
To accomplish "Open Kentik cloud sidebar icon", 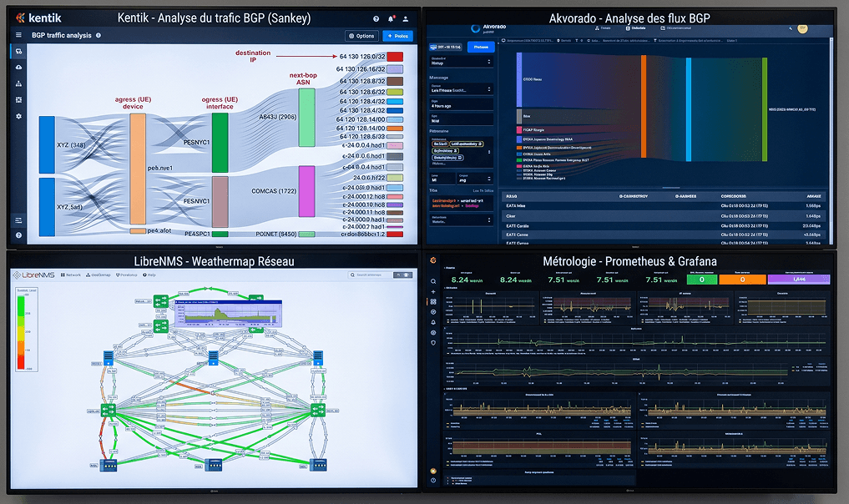I will click(x=18, y=67).
